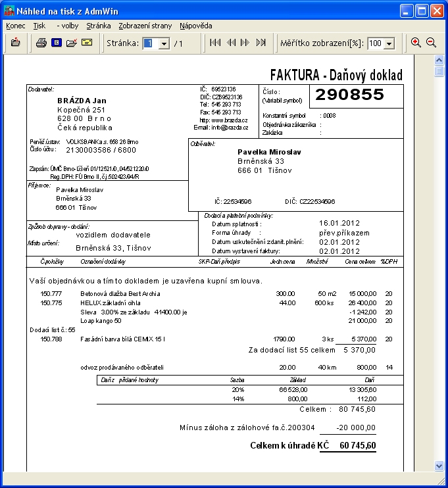Click the vertical scrollbar thumb
Screen dimensions: 448x488
[x=439, y=72]
